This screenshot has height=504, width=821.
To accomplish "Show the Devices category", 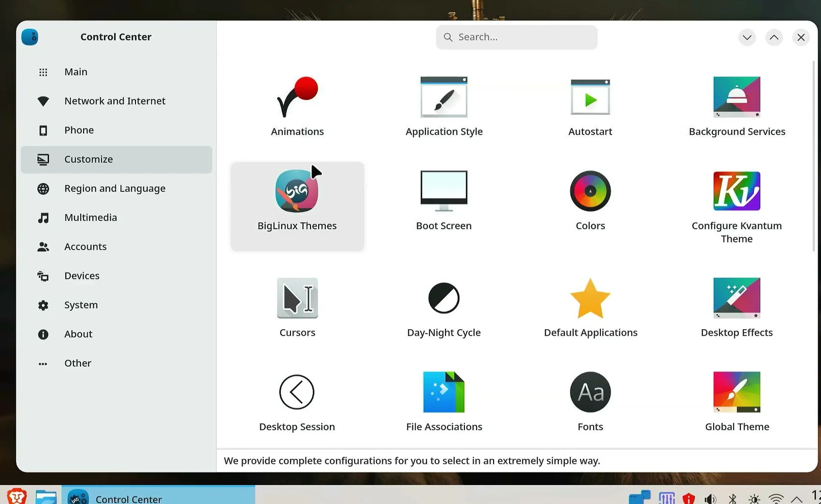I will [116, 276].
